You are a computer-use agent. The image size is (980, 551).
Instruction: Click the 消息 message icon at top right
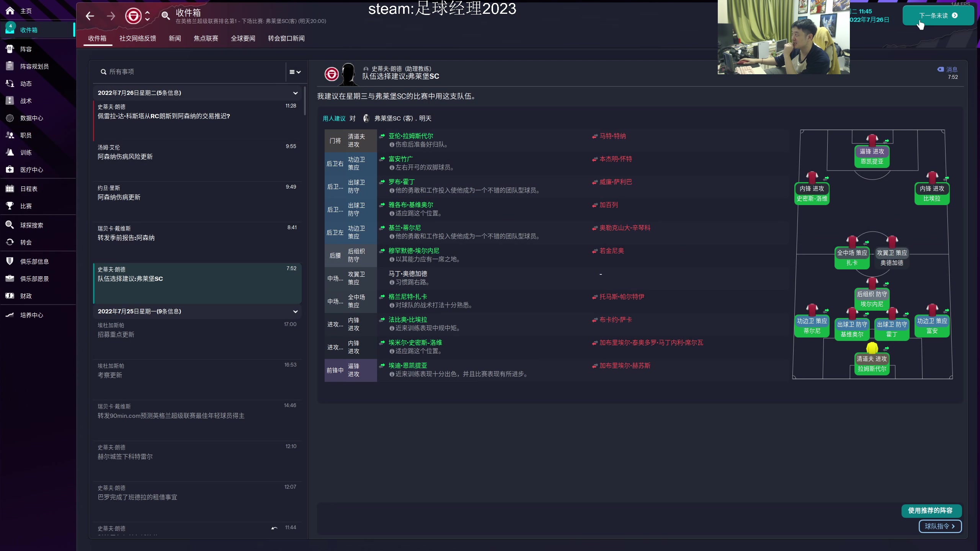pos(941,69)
